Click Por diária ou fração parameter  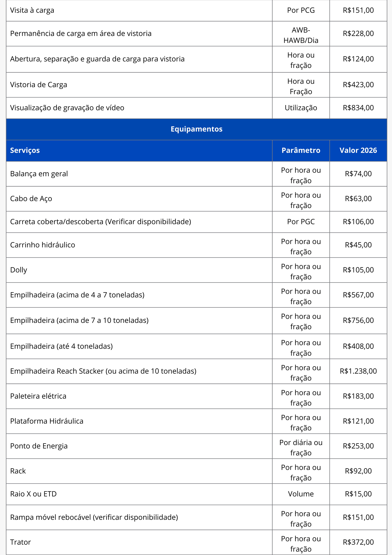point(301,446)
